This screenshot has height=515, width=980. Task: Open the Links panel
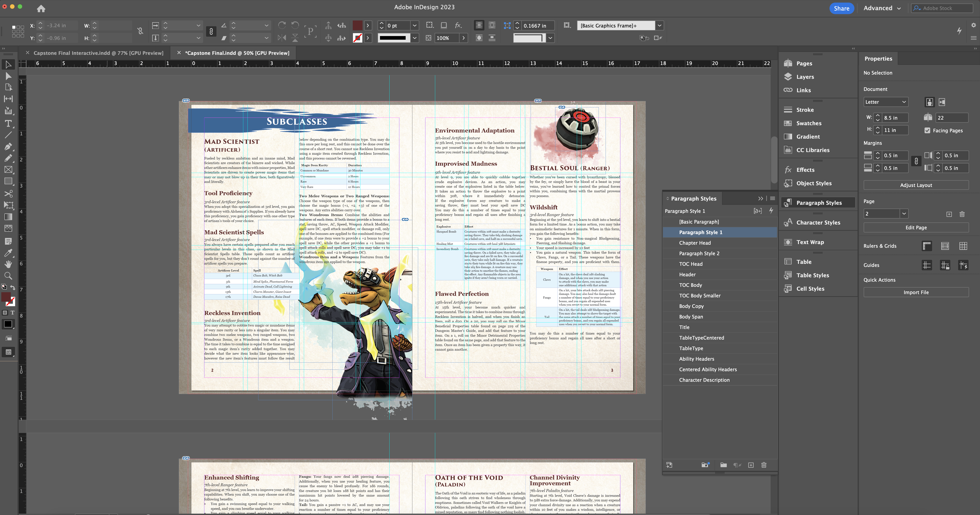click(803, 90)
